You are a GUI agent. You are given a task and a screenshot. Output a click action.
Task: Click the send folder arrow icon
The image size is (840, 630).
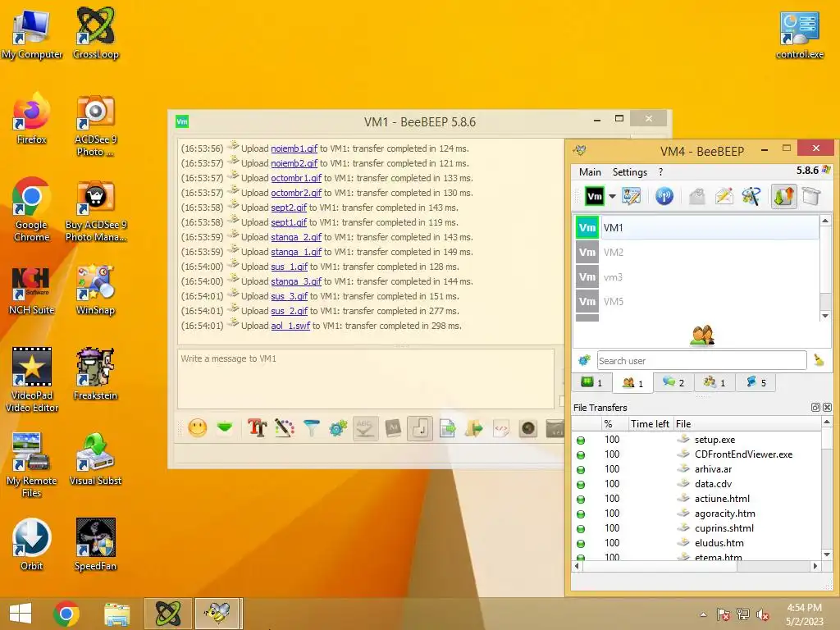pyautogui.click(x=474, y=428)
